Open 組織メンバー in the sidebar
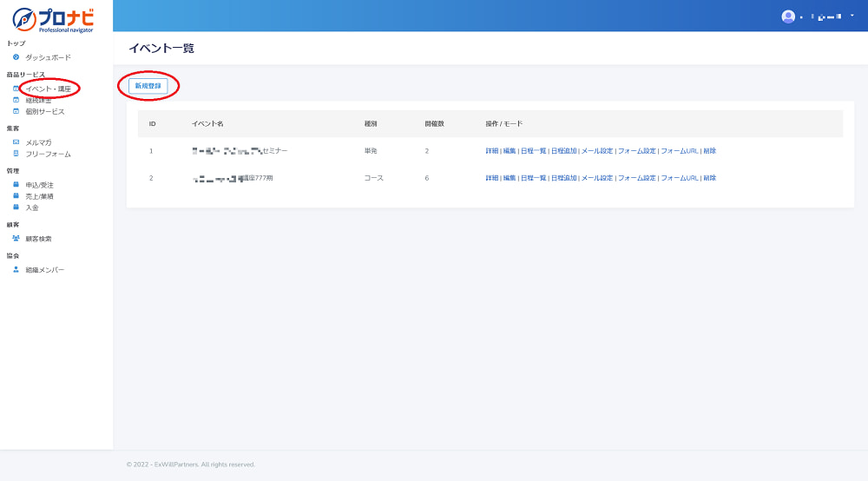This screenshot has height=481, width=868. [x=45, y=270]
